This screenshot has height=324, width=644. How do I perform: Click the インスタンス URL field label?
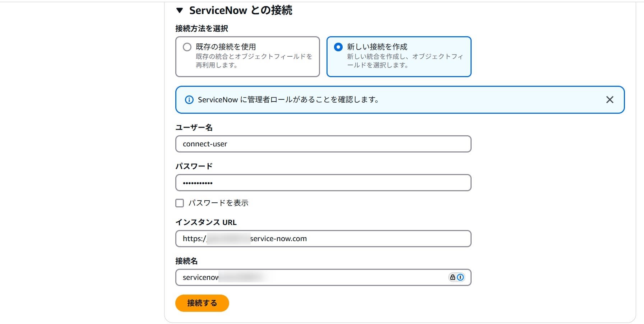click(206, 222)
